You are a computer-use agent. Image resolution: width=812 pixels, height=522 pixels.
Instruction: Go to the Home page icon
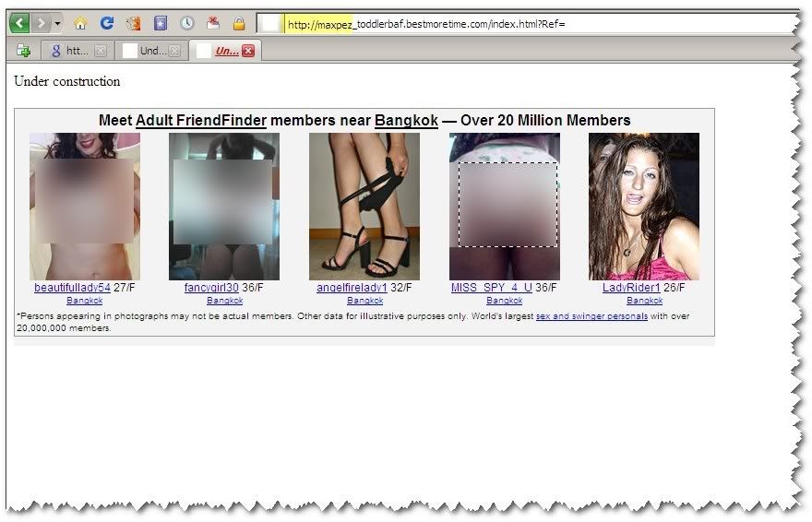(80, 23)
